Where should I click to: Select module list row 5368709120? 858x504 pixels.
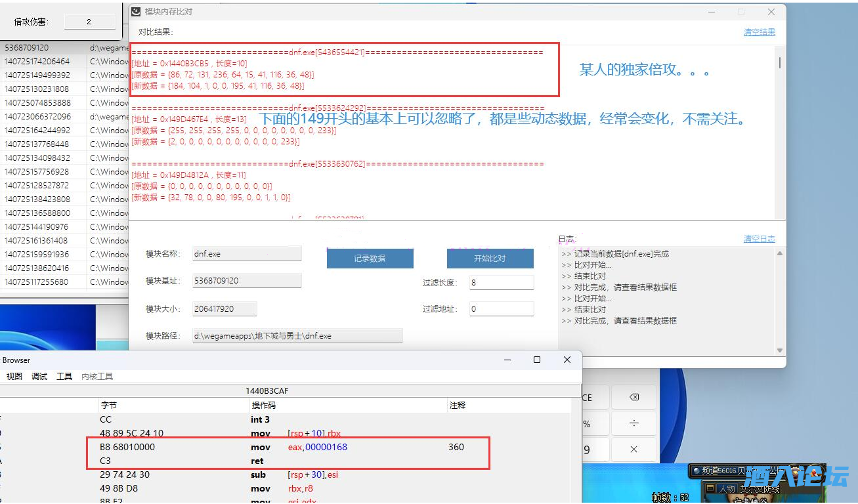click(x=64, y=48)
